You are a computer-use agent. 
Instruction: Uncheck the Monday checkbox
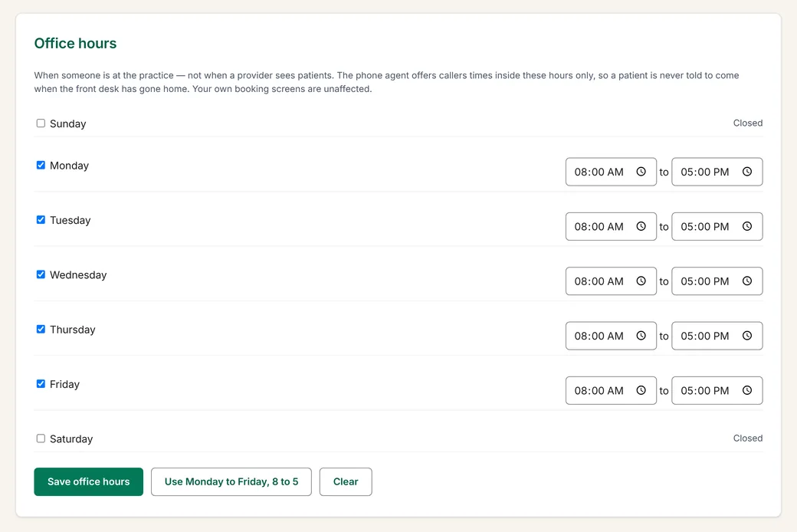click(41, 166)
